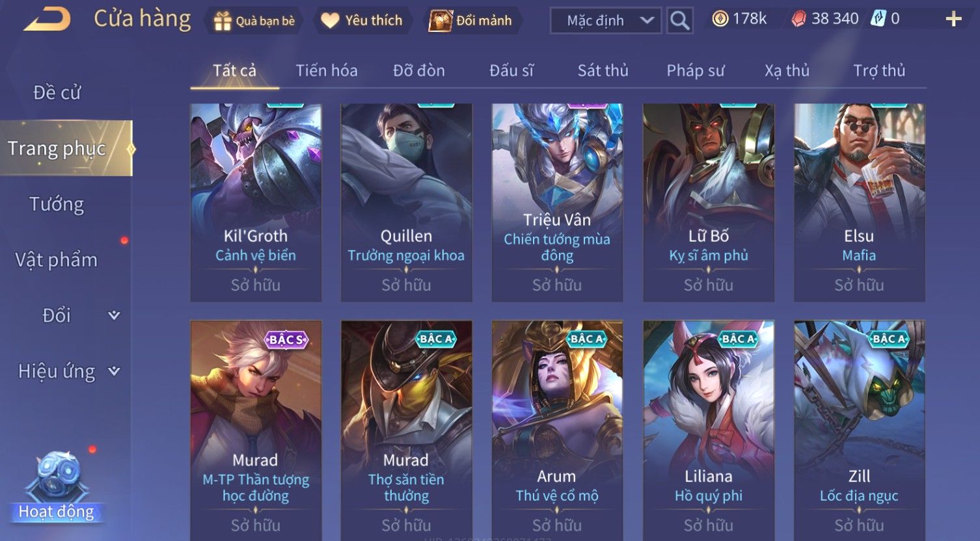Select the Đề cử sidebar item

[x=57, y=92]
